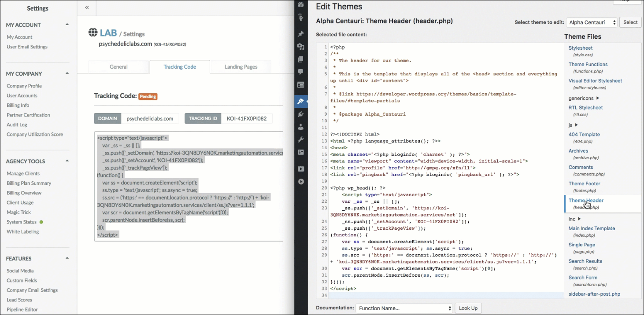Image resolution: width=644 pixels, height=315 pixels.
Task: Collapse the AGENCY TOOLS section arrow
Action: click(x=67, y=161)
